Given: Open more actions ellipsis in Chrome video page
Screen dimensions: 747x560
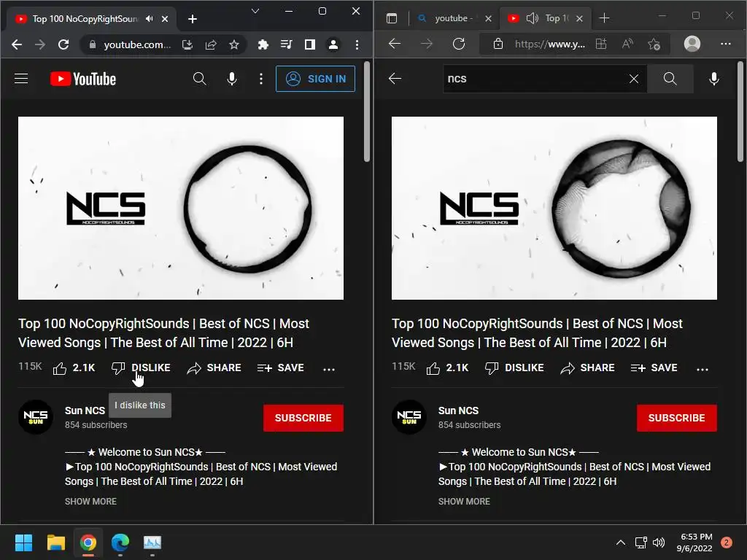Looking at the screenshot, I should tap(329, 369).
